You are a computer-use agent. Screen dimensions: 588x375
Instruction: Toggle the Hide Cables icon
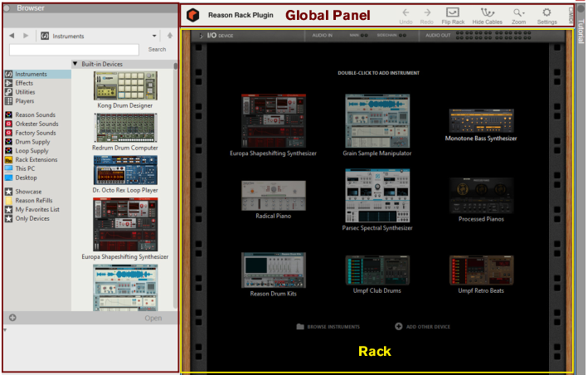tap(487, 12)
